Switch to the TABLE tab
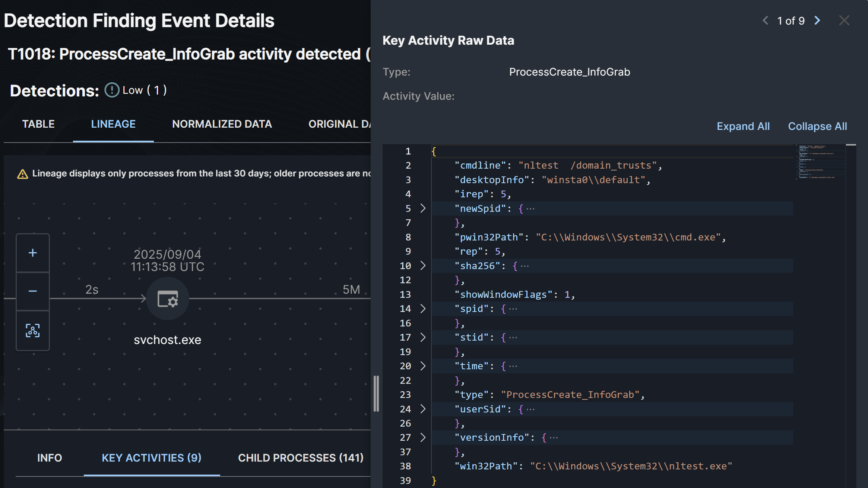This screenshot has height=488, width=868. 38,124
